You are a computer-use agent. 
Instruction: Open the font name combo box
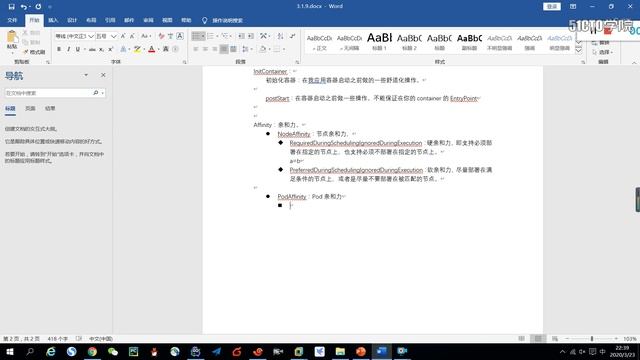pos(74,36)
